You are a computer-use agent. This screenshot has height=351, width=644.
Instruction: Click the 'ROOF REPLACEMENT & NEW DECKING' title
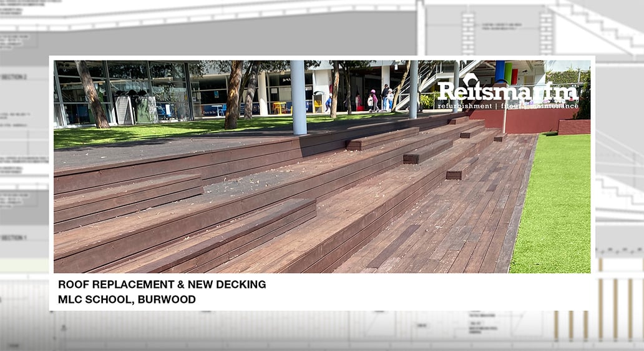162,284
